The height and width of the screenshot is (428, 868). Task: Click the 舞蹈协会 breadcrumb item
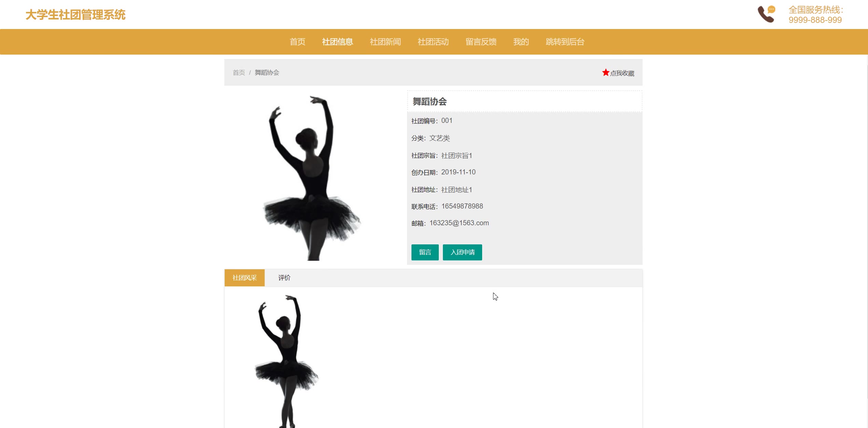(x=267, y=72)
